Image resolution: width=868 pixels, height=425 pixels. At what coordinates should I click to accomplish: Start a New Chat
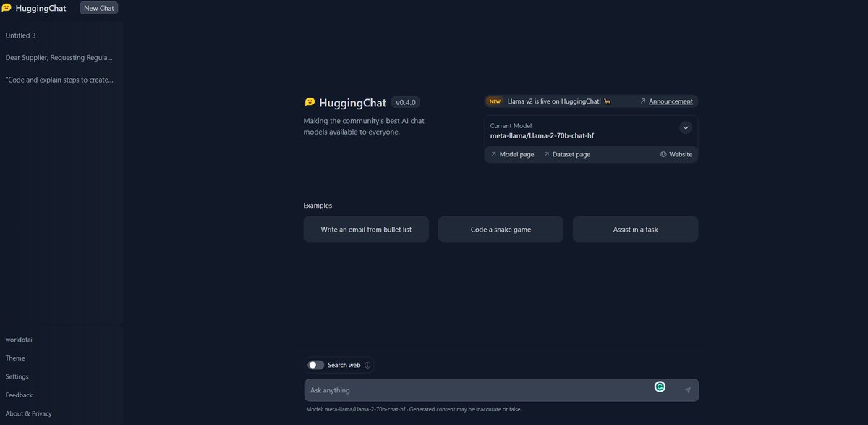[x=99, y=8]
